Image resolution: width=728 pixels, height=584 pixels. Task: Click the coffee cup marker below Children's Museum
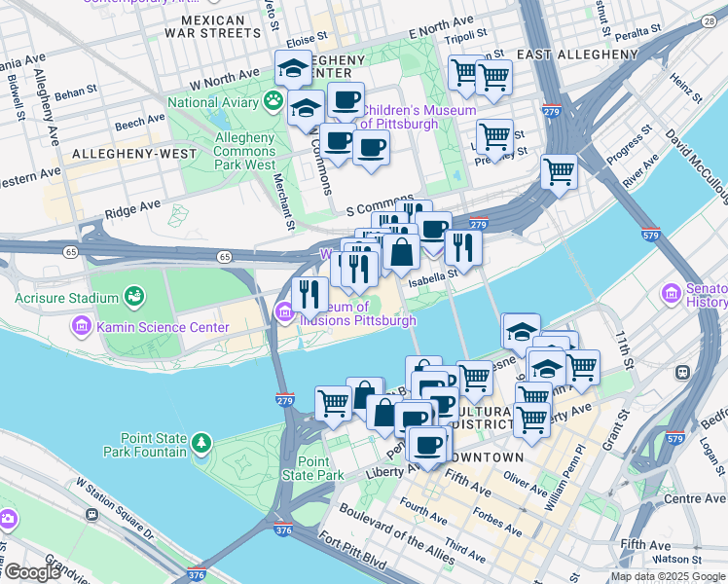371,149
